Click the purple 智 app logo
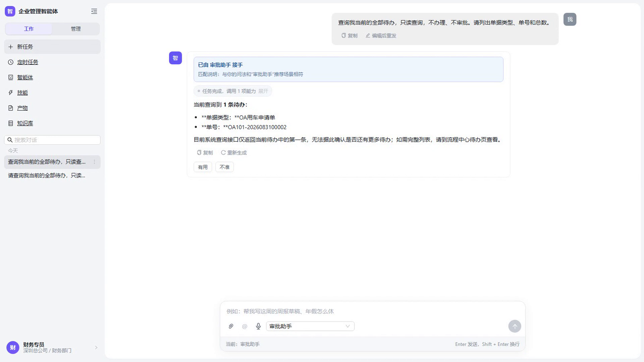644x362 pixels. point(10,11)
